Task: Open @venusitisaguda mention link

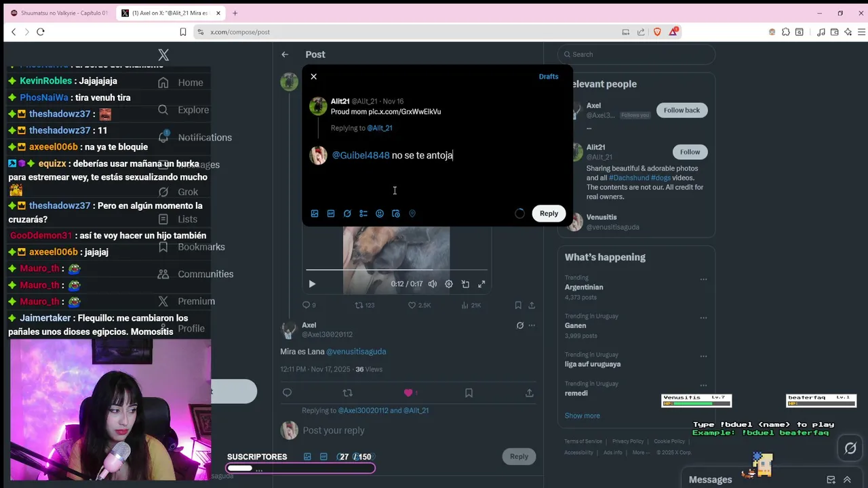Action: [356, 351]
